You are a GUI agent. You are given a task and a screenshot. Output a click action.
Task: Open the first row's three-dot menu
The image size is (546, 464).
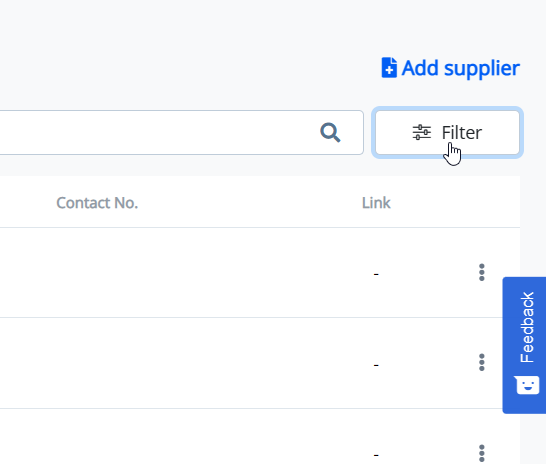(x=482, y=272)
